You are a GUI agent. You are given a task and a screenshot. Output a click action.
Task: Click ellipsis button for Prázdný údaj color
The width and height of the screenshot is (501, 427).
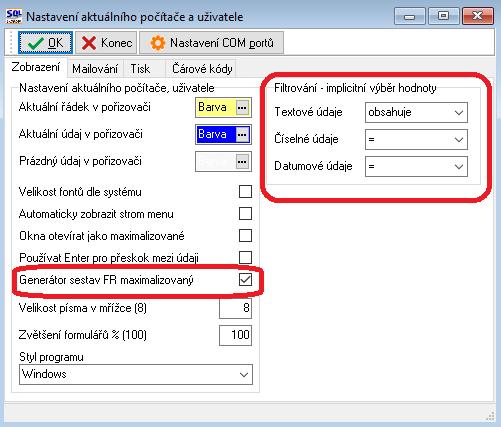(242, 162)
